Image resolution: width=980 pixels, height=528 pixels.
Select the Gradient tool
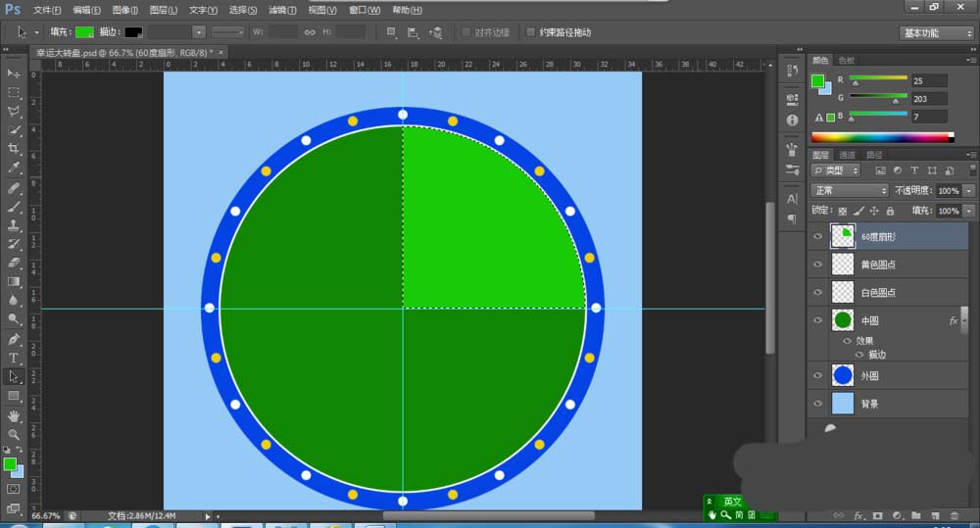13,281
